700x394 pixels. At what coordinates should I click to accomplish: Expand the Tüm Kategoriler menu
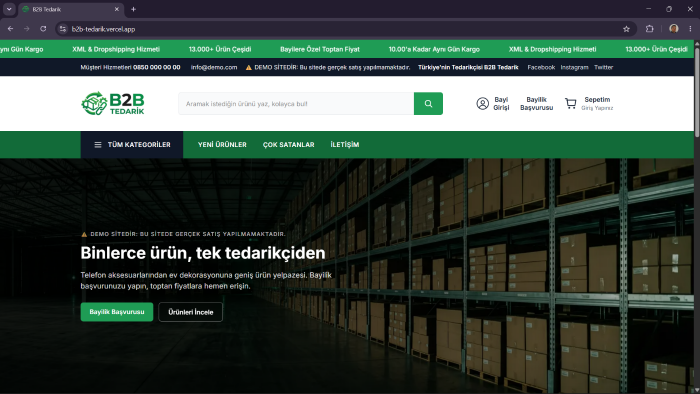(x=132, y=145)
